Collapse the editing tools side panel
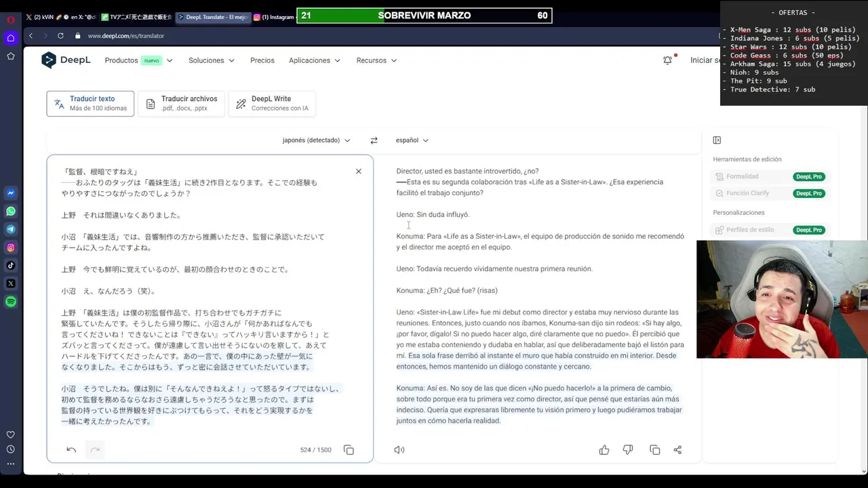Image resolution: width=868 pixels, height=488 pixels. 717,140
